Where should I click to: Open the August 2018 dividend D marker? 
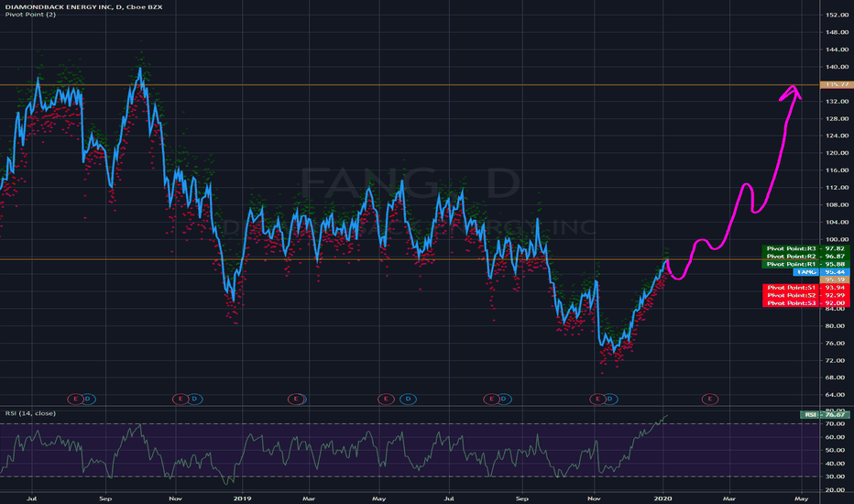coord(88,400)
